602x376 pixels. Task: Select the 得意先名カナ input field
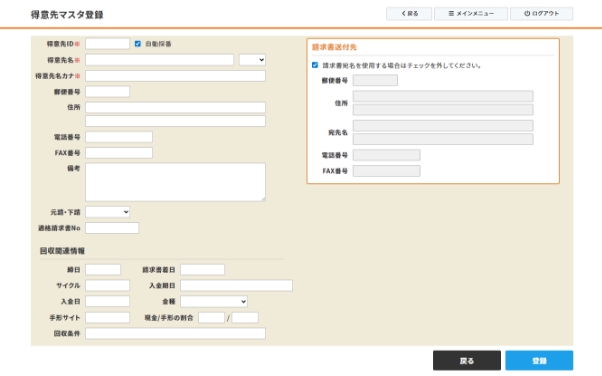175,76
